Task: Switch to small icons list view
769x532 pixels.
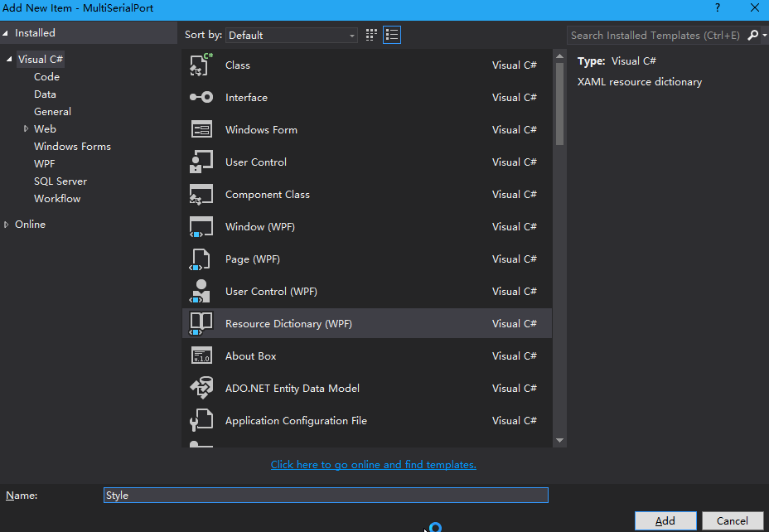Action: (392, 35)
